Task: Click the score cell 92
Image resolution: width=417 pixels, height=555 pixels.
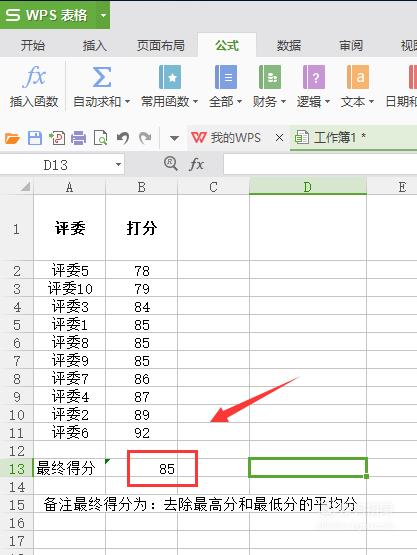Action: [x=142, y=433]
